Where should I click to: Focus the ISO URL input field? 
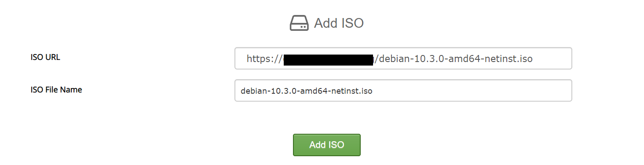(x=403, y=59)
